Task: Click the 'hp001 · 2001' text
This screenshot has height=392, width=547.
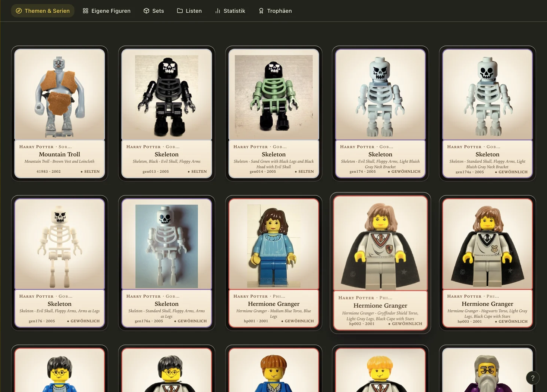Action: tap(256, 321)
